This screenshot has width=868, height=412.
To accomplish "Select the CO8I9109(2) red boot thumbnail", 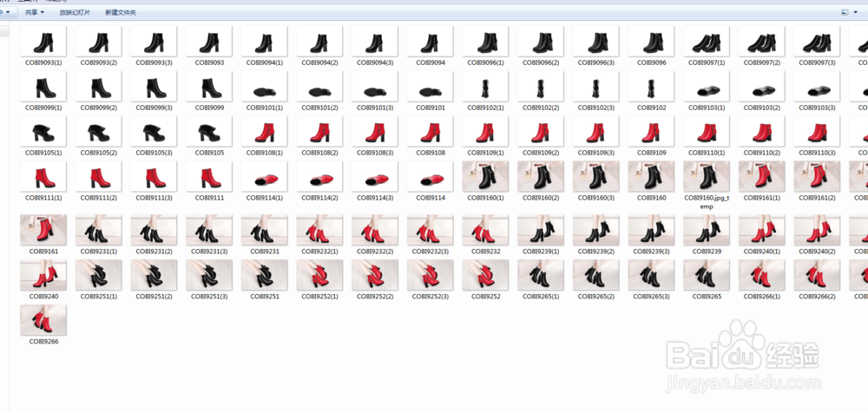I will click(541, 132).
